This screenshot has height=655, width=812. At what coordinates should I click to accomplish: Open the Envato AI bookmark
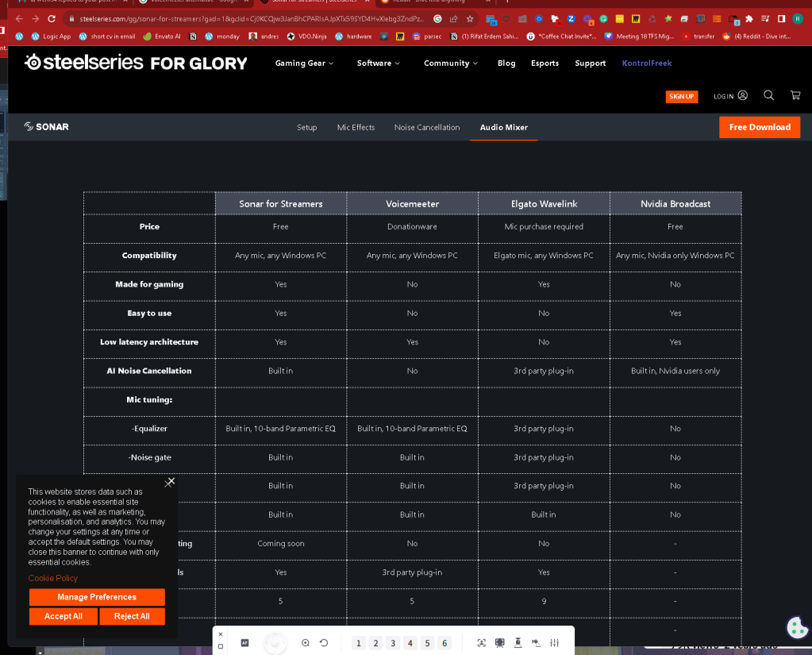pyautogui.click(x=162, y=37)
